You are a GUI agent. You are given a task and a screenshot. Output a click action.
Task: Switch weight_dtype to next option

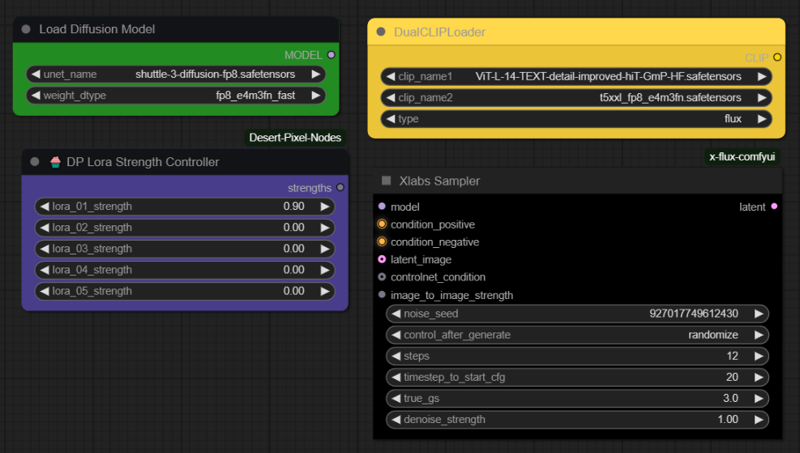tap(316, 95)
